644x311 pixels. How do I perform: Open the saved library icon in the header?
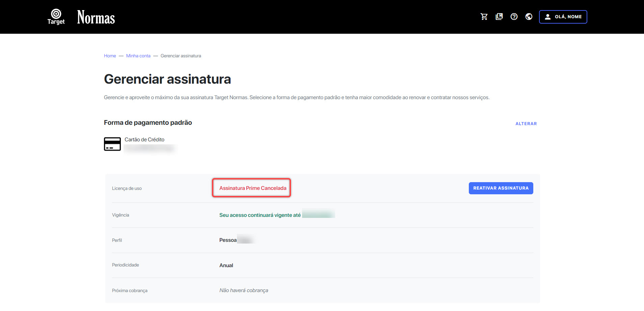[x=499, y=16]
